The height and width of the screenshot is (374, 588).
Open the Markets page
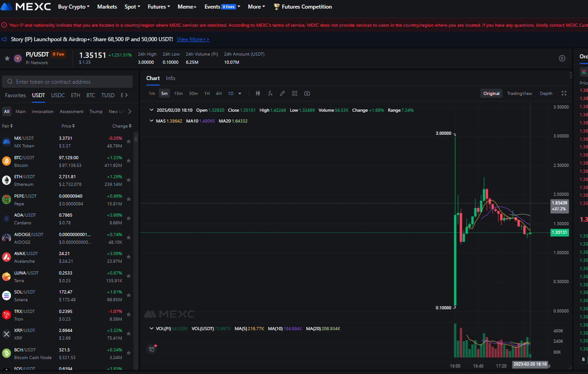point(107,7)
